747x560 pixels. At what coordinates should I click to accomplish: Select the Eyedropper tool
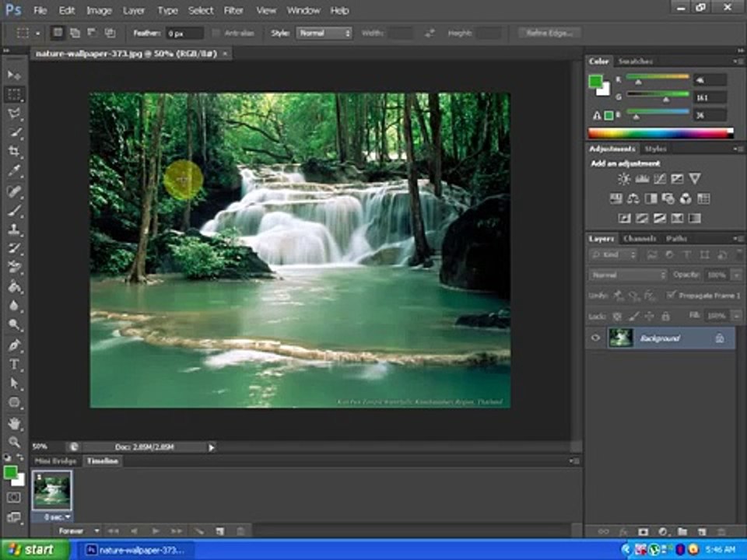pyautogui.click(x=14, y=170)
